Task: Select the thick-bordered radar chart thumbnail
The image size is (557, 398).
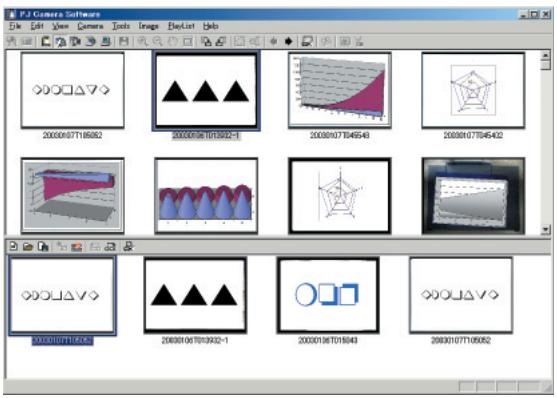Action: tap(340, 196)
